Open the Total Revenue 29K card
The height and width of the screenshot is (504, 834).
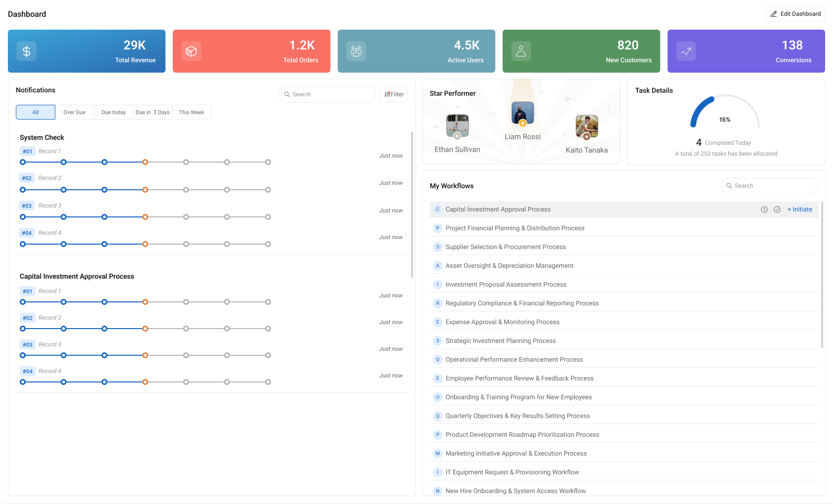click(x=86, y=51)
